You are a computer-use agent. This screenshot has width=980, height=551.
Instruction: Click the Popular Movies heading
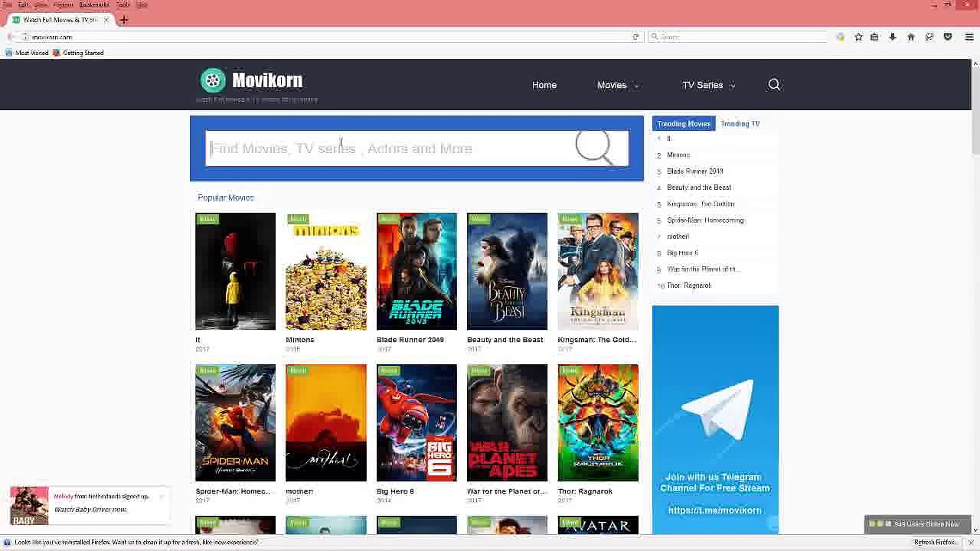(225, 197)
